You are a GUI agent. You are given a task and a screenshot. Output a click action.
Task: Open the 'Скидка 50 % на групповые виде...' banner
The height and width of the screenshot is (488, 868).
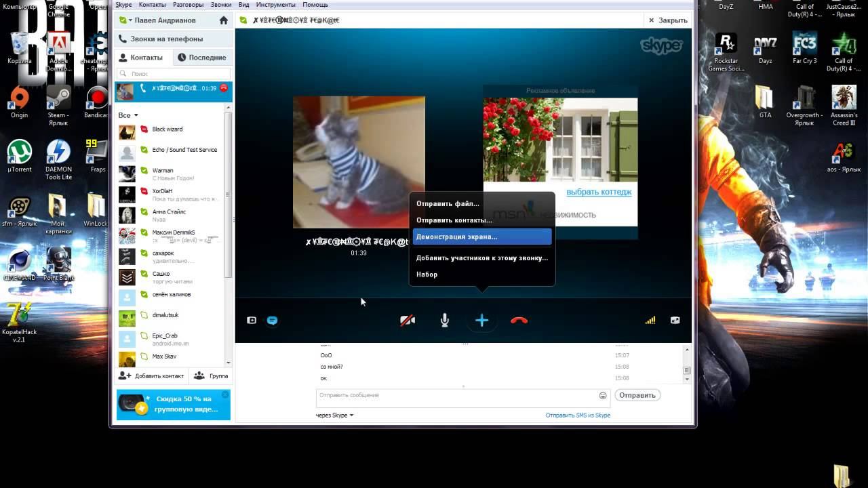click(174, 405)
